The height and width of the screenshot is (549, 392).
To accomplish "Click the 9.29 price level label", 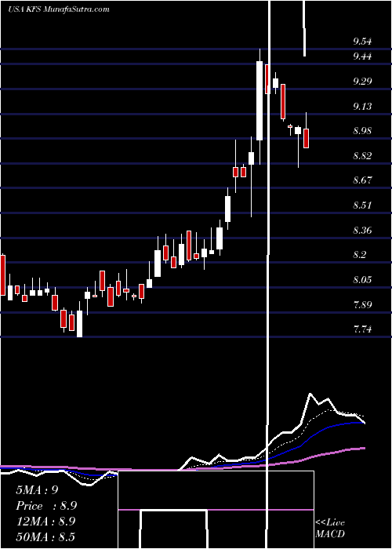I will 362,82.
